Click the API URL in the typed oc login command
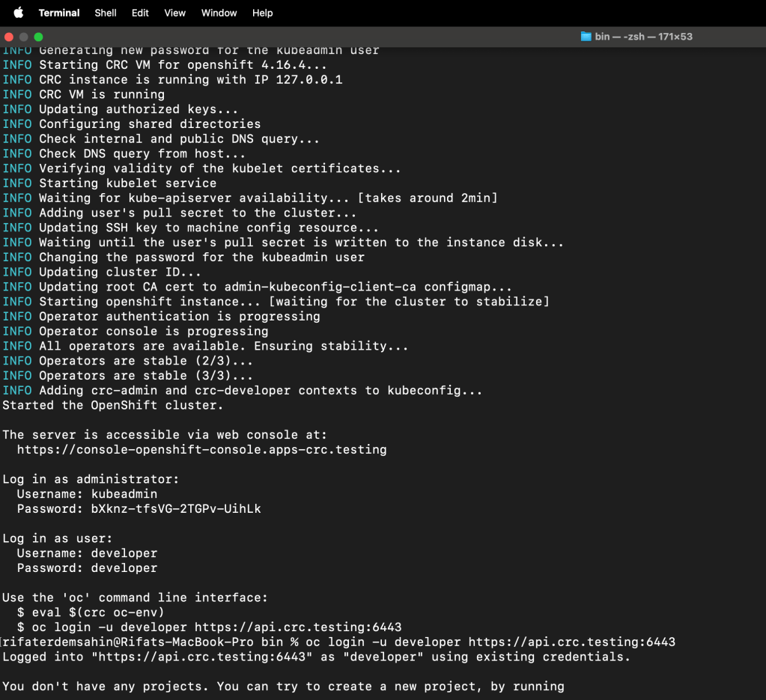766x700 pixels. tap(571, 642)
